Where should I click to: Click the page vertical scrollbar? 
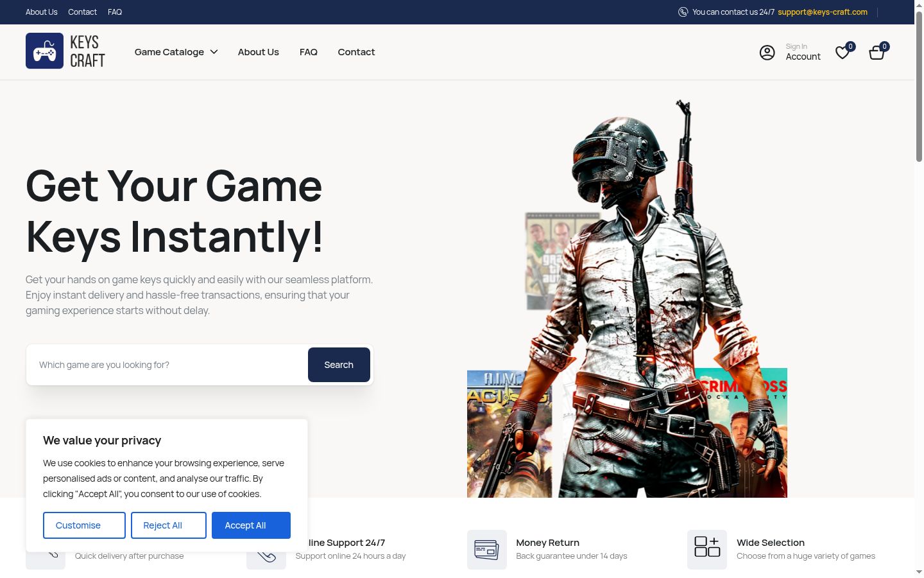919,86
